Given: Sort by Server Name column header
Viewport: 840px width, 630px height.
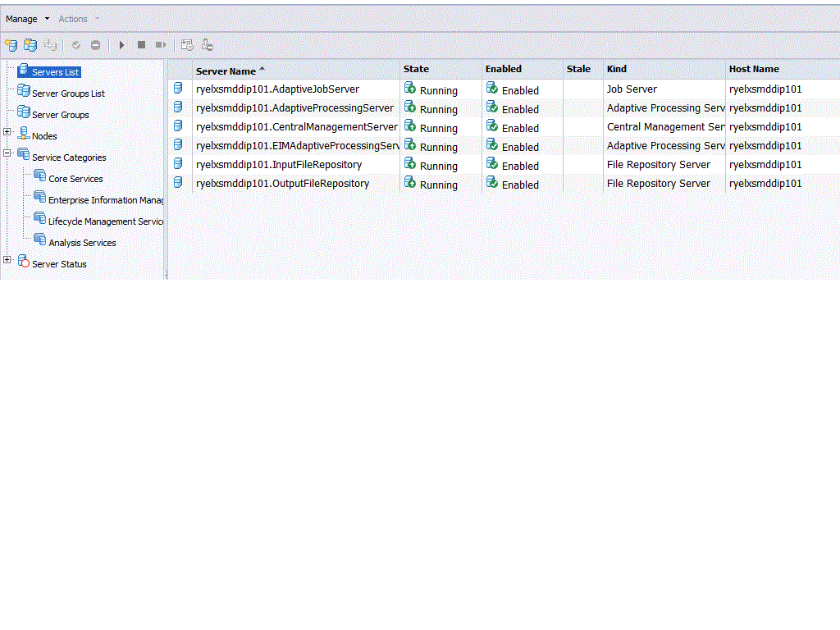Looking at the screenshot, I should point(226,71).
